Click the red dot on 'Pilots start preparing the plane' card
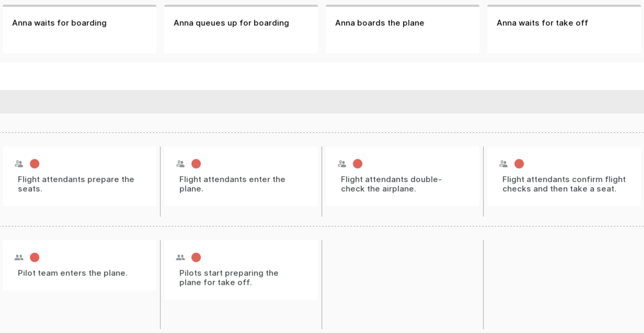Image resolution: width=644 pixels, height=333 pixels. tap(196, 257)
